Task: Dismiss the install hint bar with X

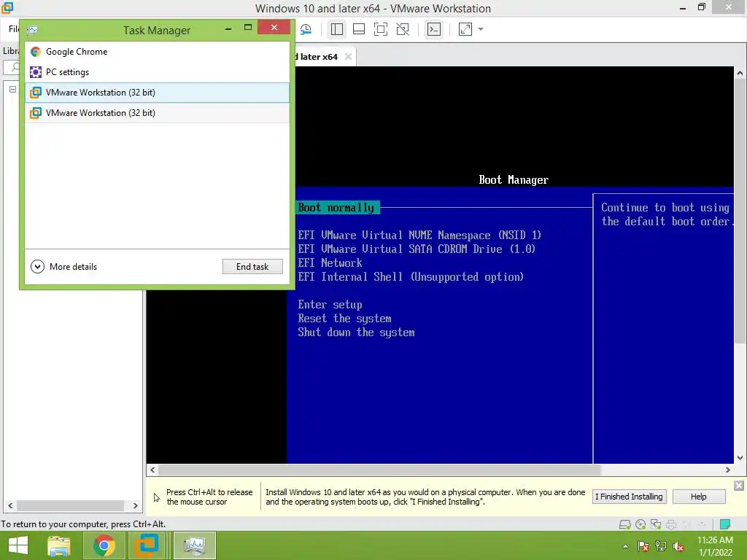Action: 739,486
